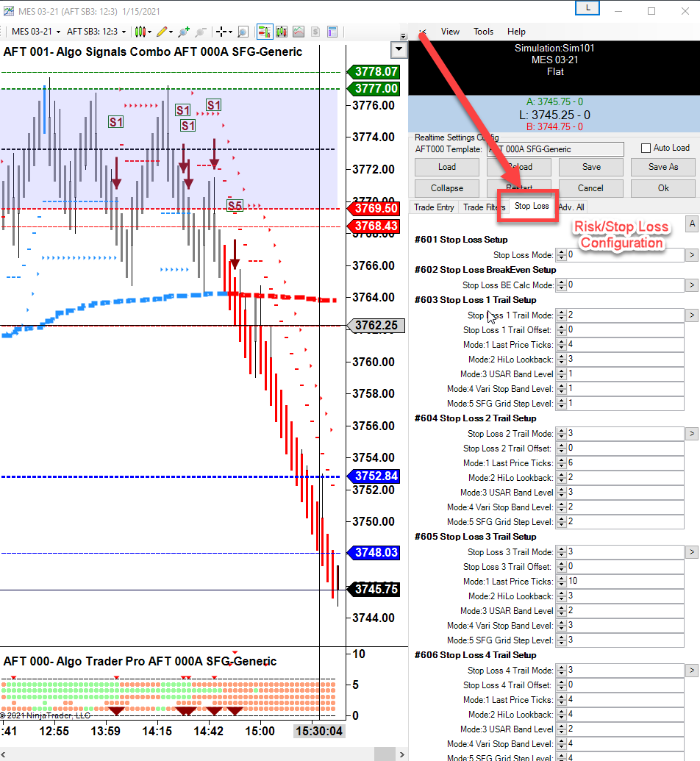Click the Stop Loss 1 Trail Offset field
700x761 pixels.
(625, 330)
